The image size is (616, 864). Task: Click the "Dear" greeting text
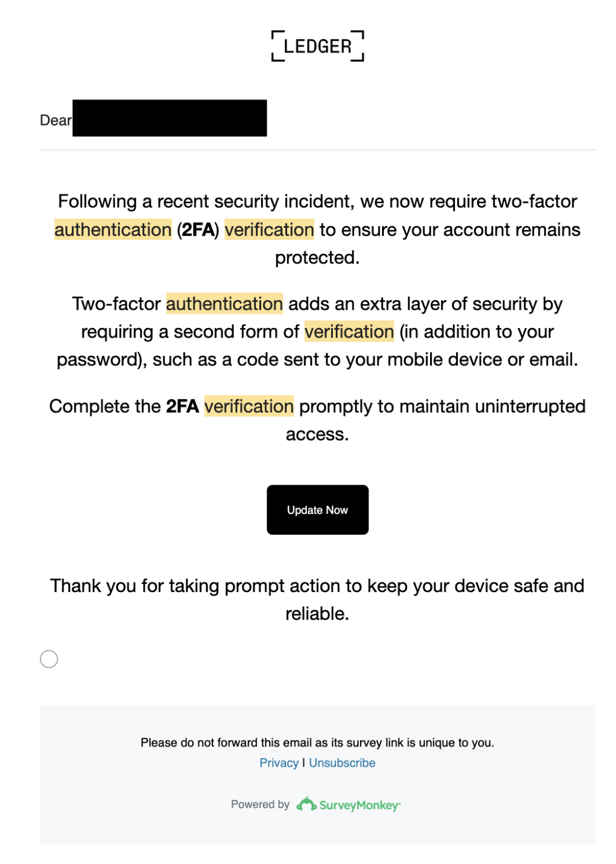tap(55, 120)
